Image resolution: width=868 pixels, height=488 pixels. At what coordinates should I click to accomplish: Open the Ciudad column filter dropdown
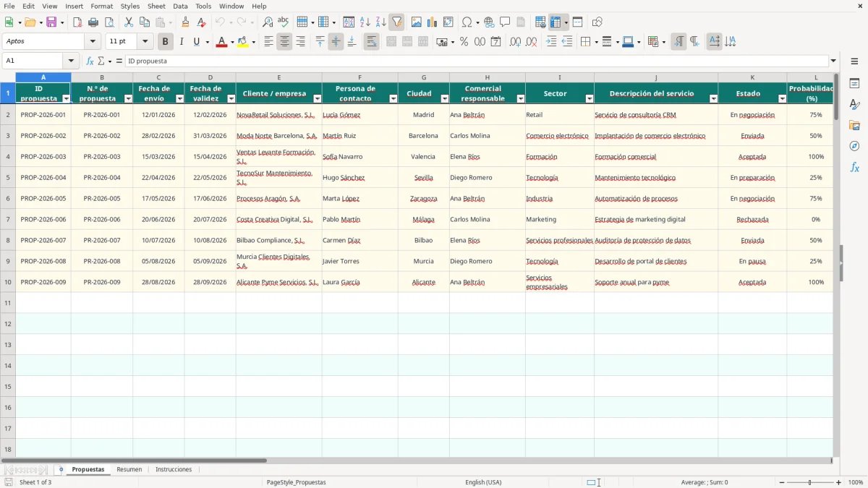444,98
